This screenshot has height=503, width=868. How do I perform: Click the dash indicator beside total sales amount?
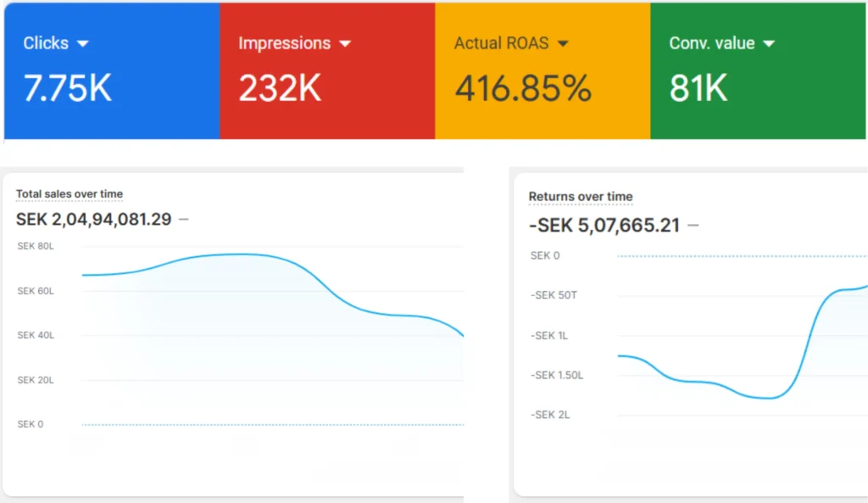(x=184, y=220)
